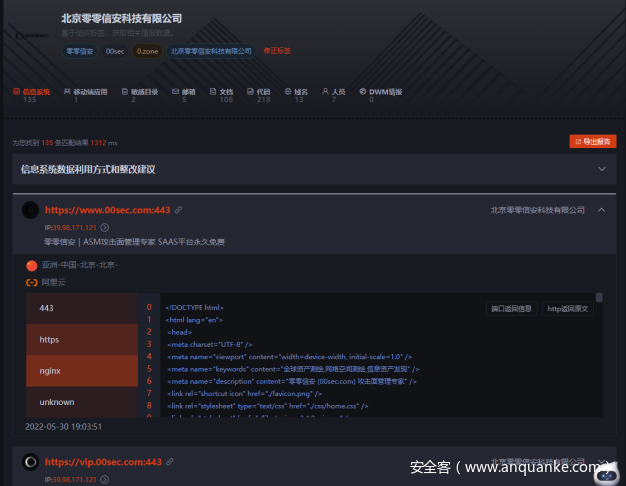Viewport: 626px width, 486px height.
Task: Click the 北京零零信安科技有限公司 label on first card
Action: 537,210
